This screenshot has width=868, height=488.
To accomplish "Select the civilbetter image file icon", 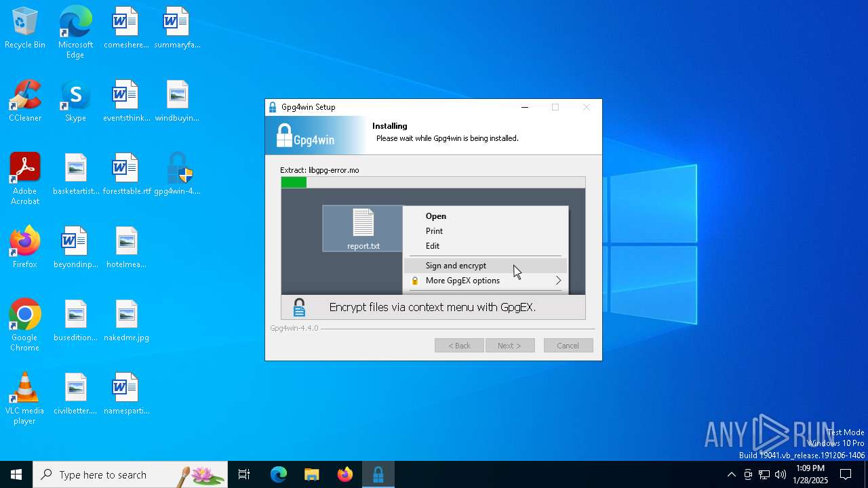I will pos(75,394).
